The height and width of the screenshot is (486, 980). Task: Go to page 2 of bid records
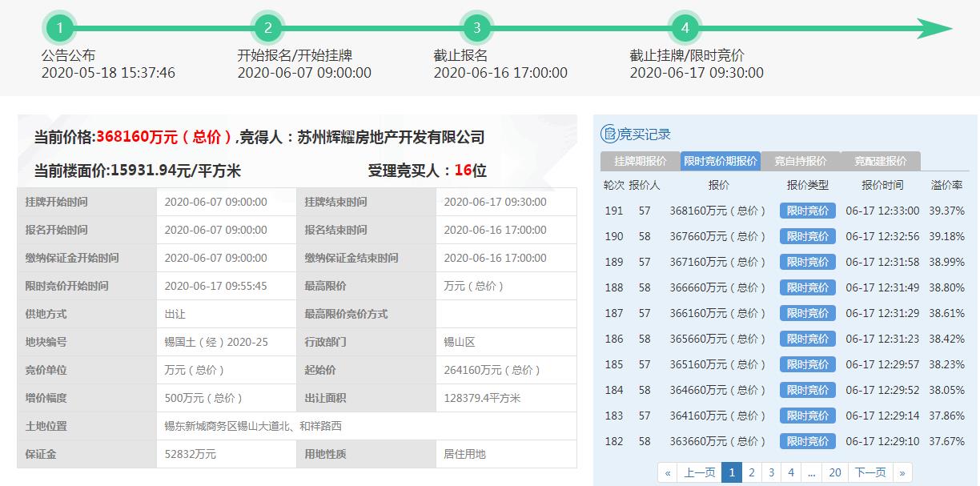point(751,472)
